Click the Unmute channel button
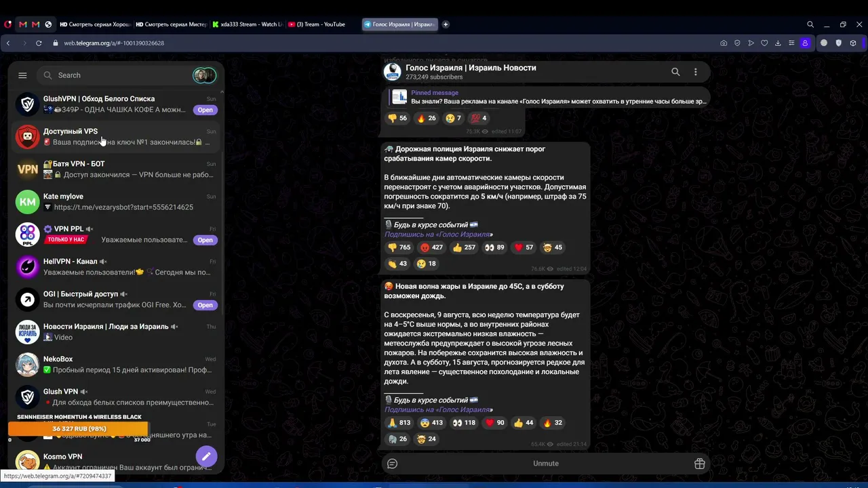Viewport: 868px width, 488px height. coord(546,464)
